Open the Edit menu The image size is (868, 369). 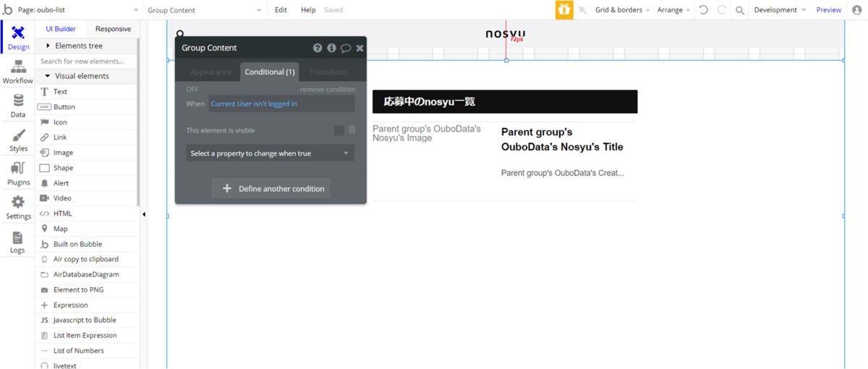tap(281, 10)
